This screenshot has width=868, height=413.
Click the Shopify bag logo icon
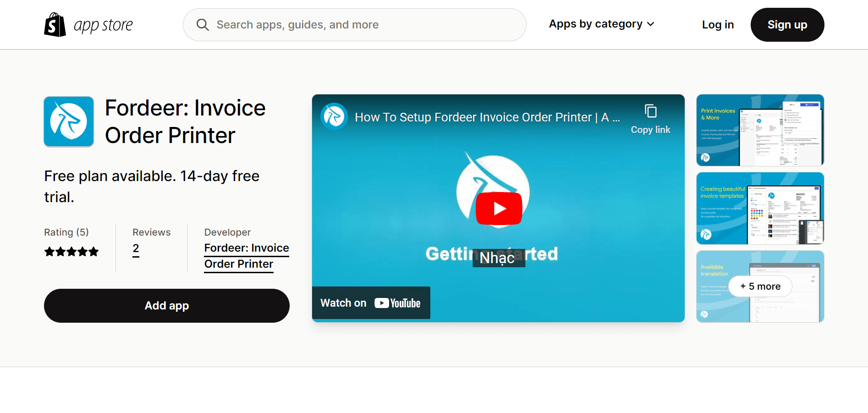(x=55, y=25)
